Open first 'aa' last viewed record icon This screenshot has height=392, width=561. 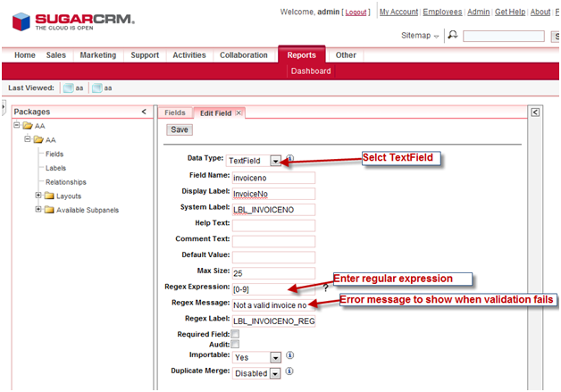click(68, 88)
